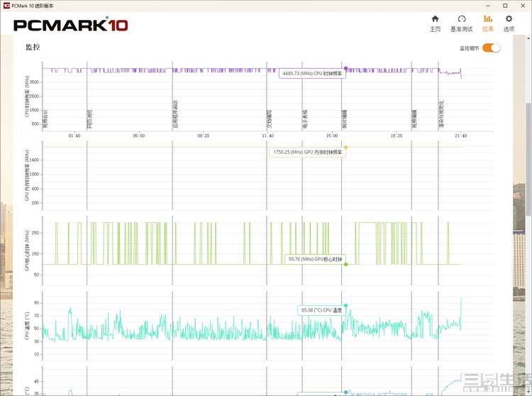Select the 渲染与可视化 section marker
The image size is (532, 396).
(x=441, y=114)
